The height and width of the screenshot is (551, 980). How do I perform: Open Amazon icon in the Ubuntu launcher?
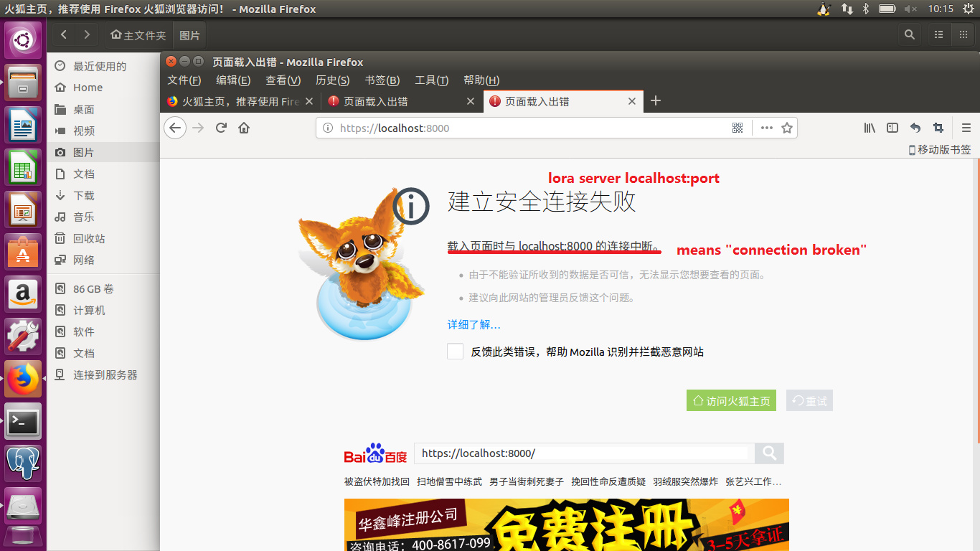23,293
